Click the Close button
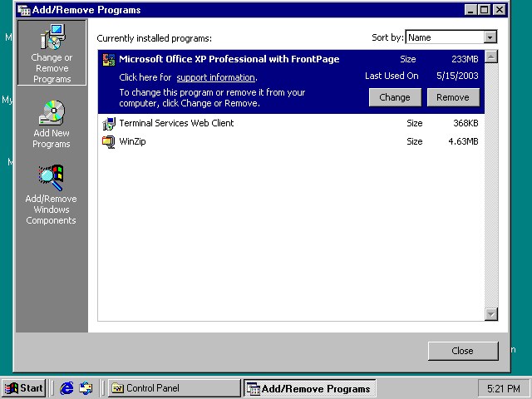 click(463, 351)
